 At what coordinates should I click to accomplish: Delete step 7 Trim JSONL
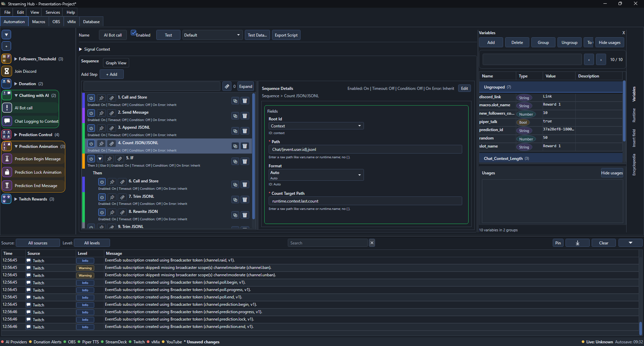click(245, 200)
